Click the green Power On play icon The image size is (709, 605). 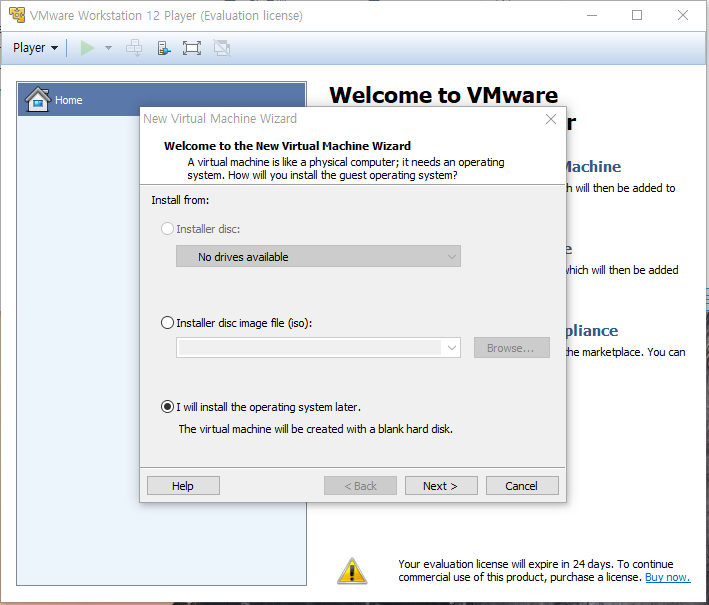(x=87, y=48)
